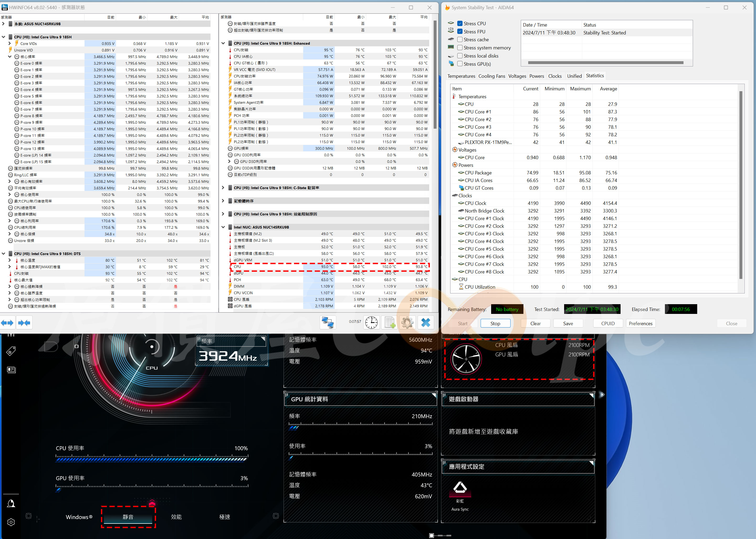Image resolution: width=756 pixels, height=539 pixels.
Task: Enable Stress GPU(s) checkbox
Action: click(460, 64)
